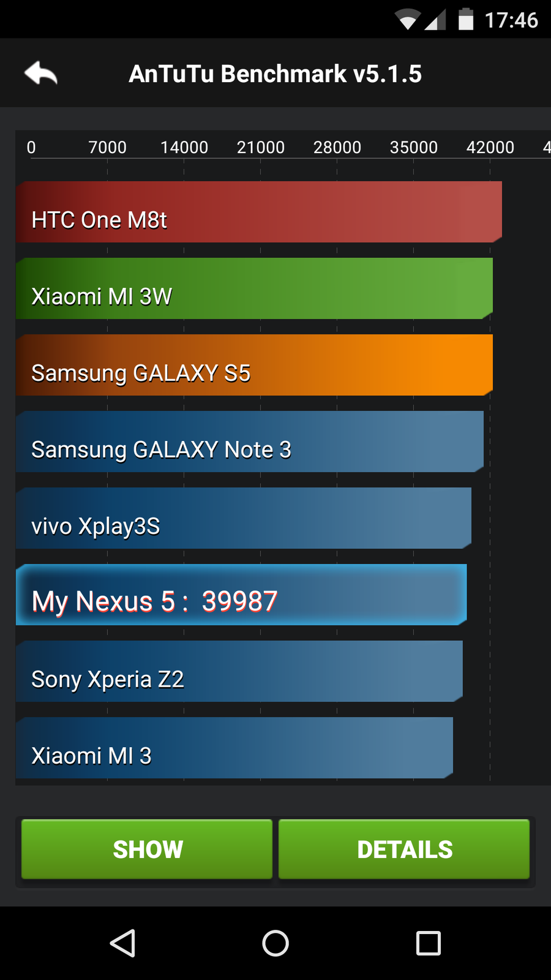The height and width of the screenshot is (980, 551).
Task: Select the Samsung GALAXY Note 3 bar
Action: pos(250,442)
